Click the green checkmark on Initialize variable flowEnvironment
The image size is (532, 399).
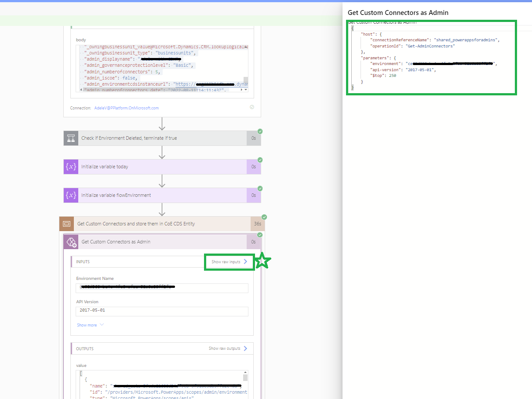[259, 188]
